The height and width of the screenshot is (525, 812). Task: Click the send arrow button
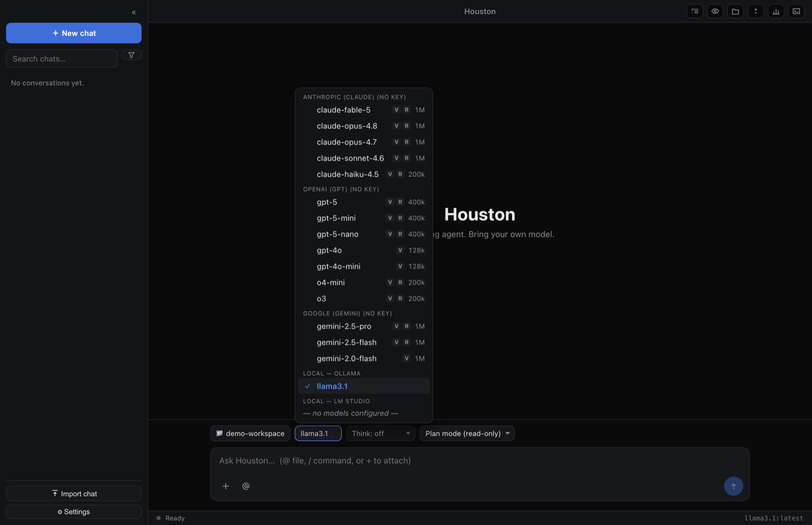733,486
